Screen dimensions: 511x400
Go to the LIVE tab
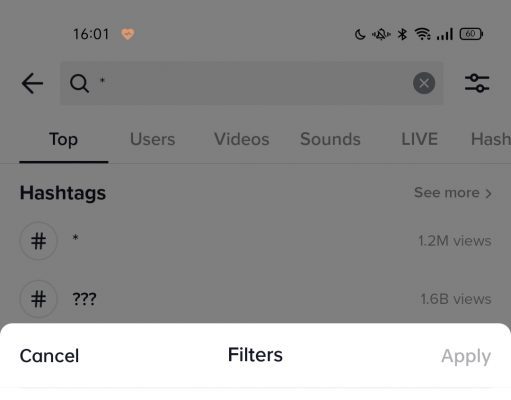coord(419,139)
